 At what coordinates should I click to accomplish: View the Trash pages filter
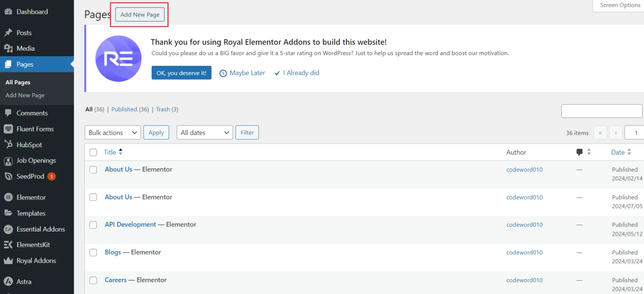pyautogui.click(x=163, y=109)
